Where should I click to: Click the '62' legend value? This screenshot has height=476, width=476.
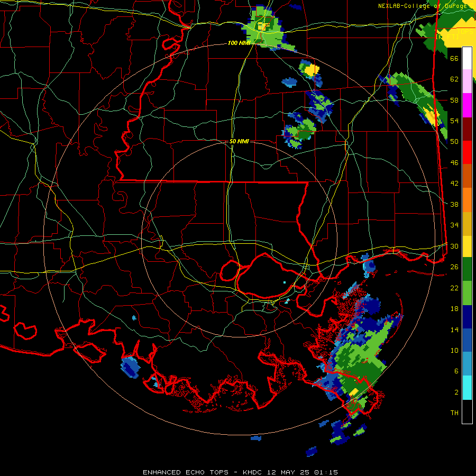454,79
